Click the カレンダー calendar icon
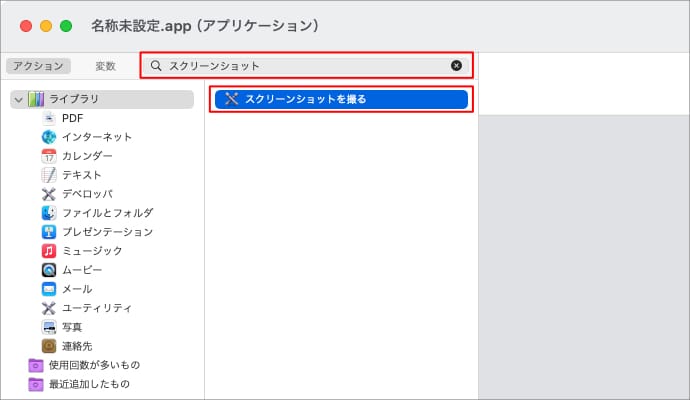Image resolution: width=690 pixels, height=400 pixels. pos(49,156)
